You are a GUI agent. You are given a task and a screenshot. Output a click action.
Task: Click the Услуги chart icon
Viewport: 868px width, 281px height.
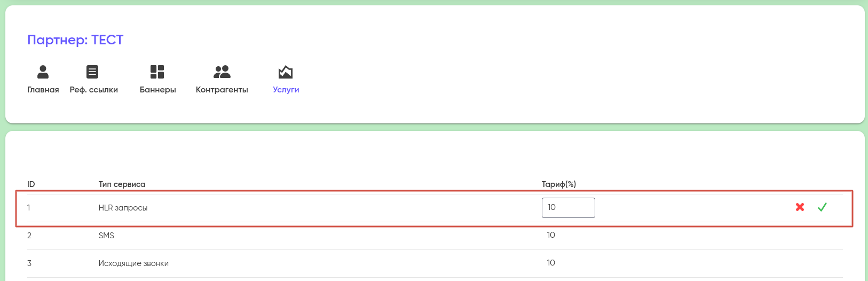tap(286, 72)
